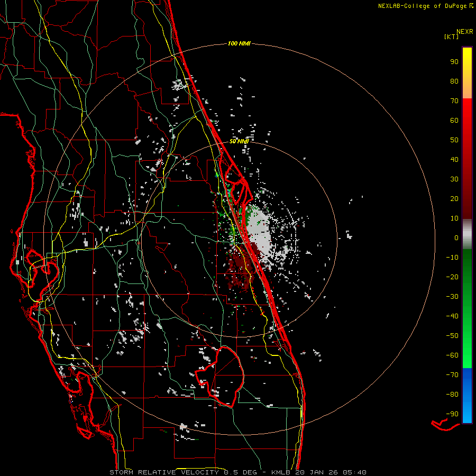Select the 100 NMI range ring label
Image resolution: width=476 pixels, height=476 pixels.
[x=239, y=43]
